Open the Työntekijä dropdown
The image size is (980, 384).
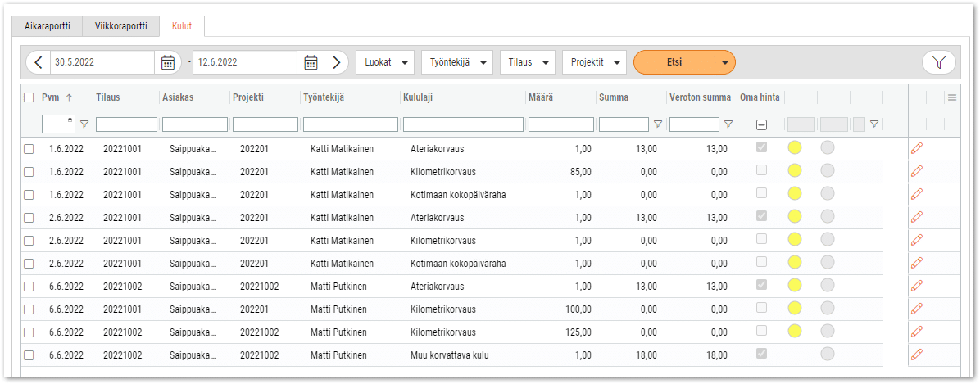click(457, 62)
